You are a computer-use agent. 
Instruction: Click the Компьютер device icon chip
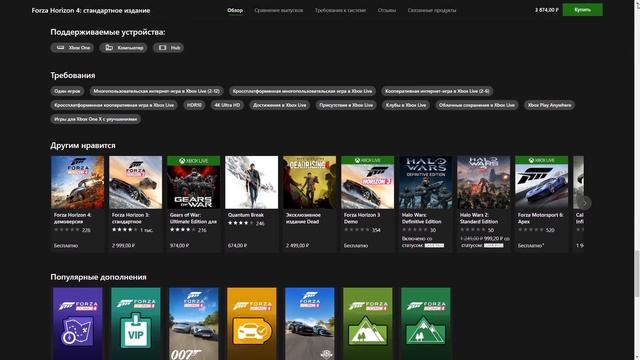pyautogui.click(x=123, y=48)
